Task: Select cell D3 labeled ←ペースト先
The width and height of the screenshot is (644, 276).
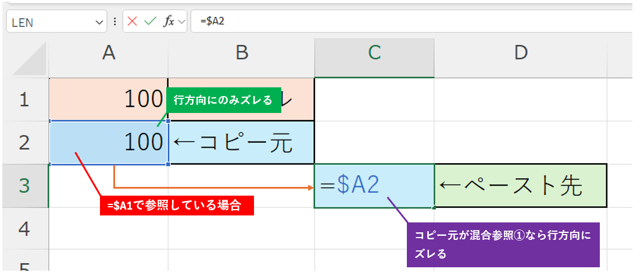Action: [520, 186]
